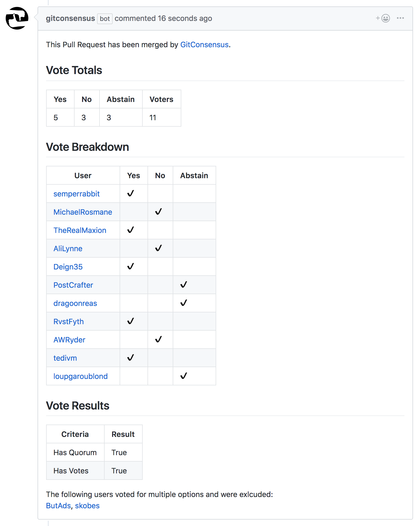420x526 pixels.
Task: Select the bot label badge
Action: [104, 19]
